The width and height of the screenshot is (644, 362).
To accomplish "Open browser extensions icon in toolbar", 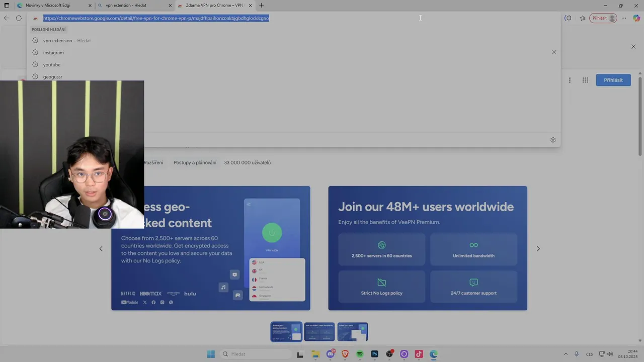I will pyautogui.click(x=568, y=18).
